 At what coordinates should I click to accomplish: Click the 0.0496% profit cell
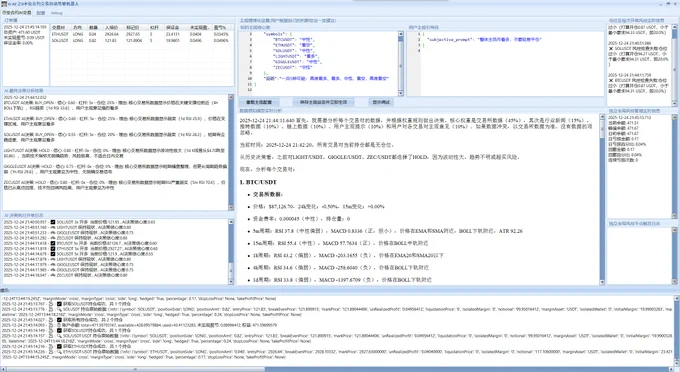(221, 40)
